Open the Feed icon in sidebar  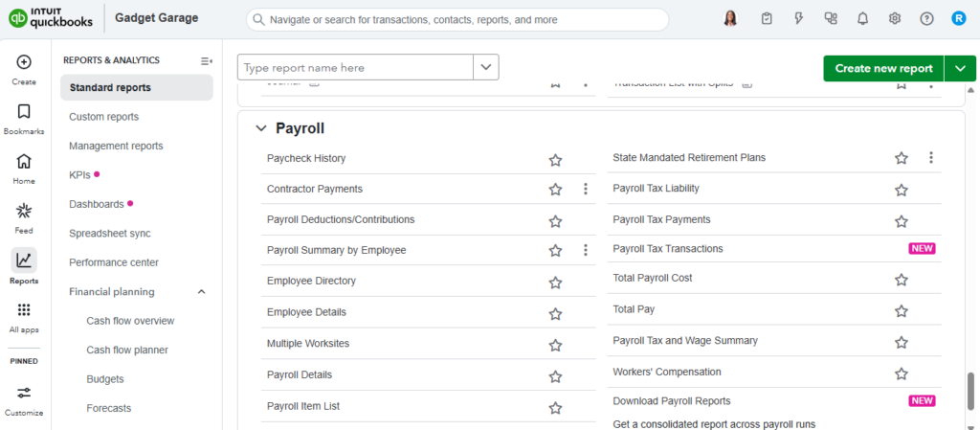click(24, 211)
